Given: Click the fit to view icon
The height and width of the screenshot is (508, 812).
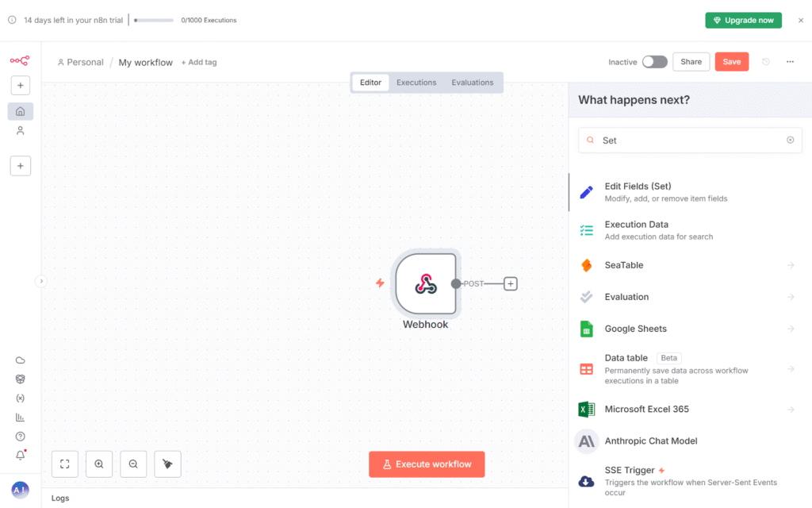Looking at the screenshot, I should 64,464.
